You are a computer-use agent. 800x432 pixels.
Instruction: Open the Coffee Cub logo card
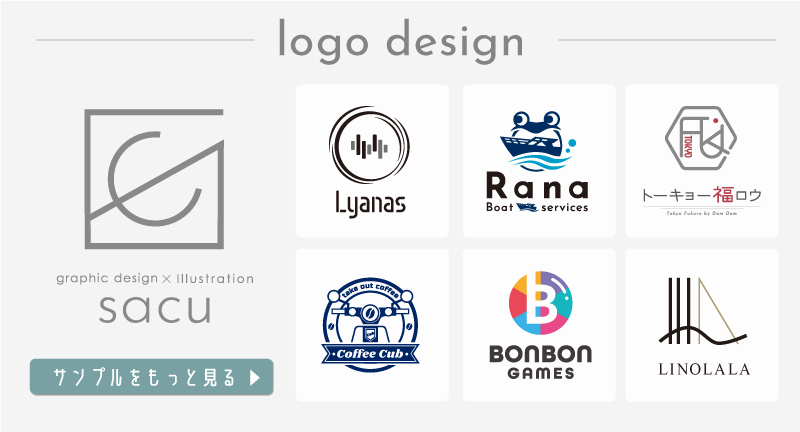[372, 325]
